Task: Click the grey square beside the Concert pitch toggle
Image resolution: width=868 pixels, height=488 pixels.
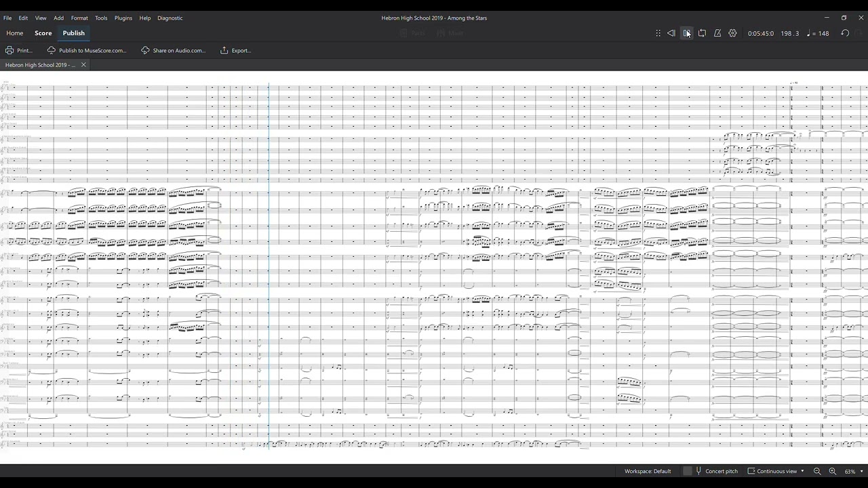Action: [x=687, y=471]
